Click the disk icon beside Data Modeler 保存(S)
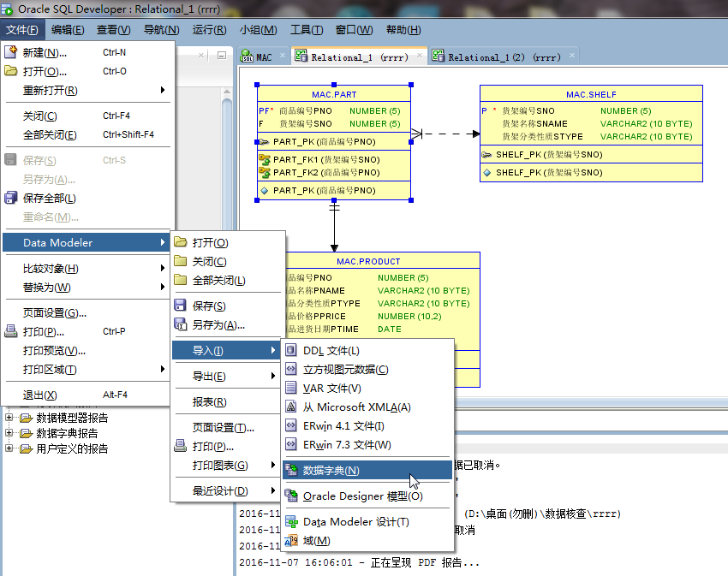Viewport: 728px width, 576px height. [x=180, y=306]
